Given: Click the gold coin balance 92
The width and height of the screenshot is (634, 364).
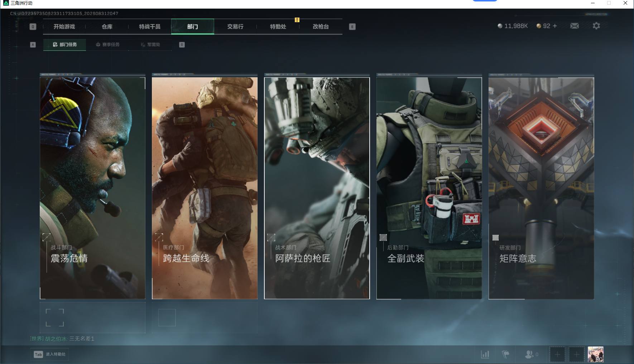Looking at the screenshot, I should [x=543, y=26].
